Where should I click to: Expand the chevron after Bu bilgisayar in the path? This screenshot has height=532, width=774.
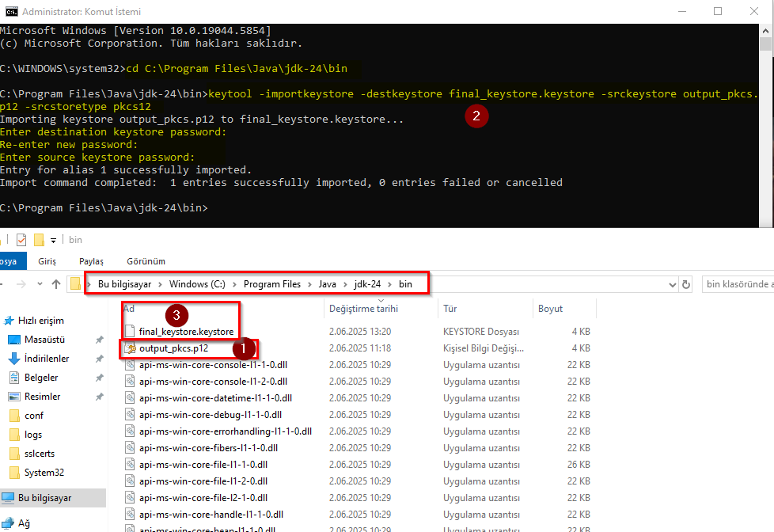point(161,284)
